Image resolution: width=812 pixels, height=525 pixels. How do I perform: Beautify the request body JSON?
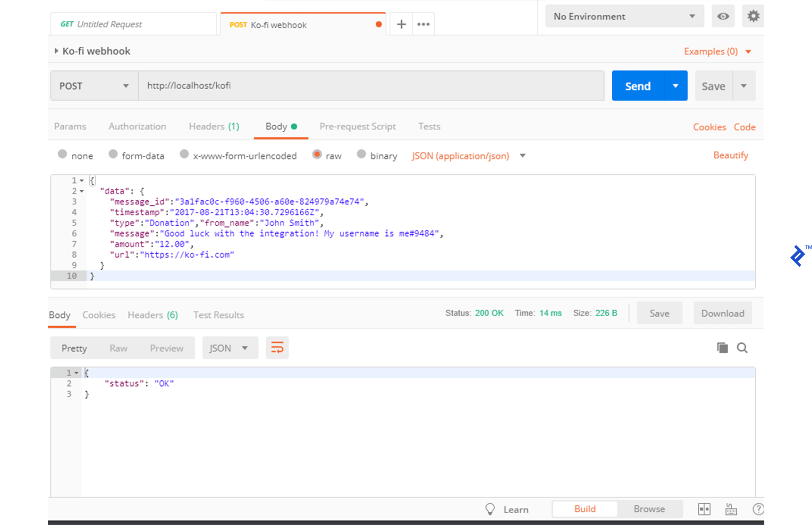pyautogui.click(x=730, y=155)
